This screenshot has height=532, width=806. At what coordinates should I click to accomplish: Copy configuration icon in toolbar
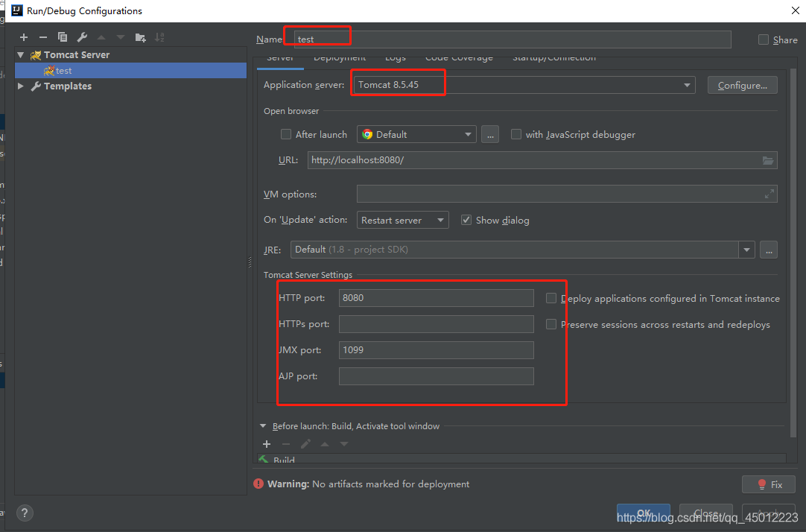click(63, 37)
